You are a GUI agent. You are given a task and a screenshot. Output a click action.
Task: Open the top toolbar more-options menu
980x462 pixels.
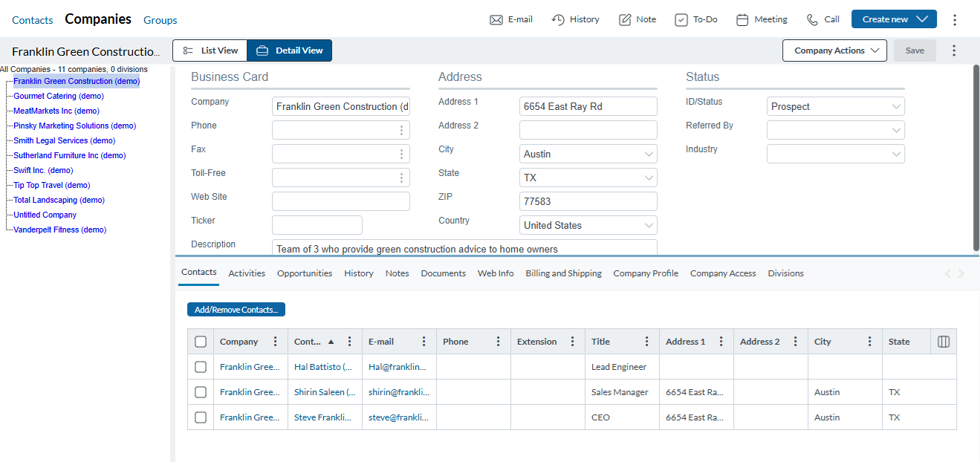click(x=955, y=20)
